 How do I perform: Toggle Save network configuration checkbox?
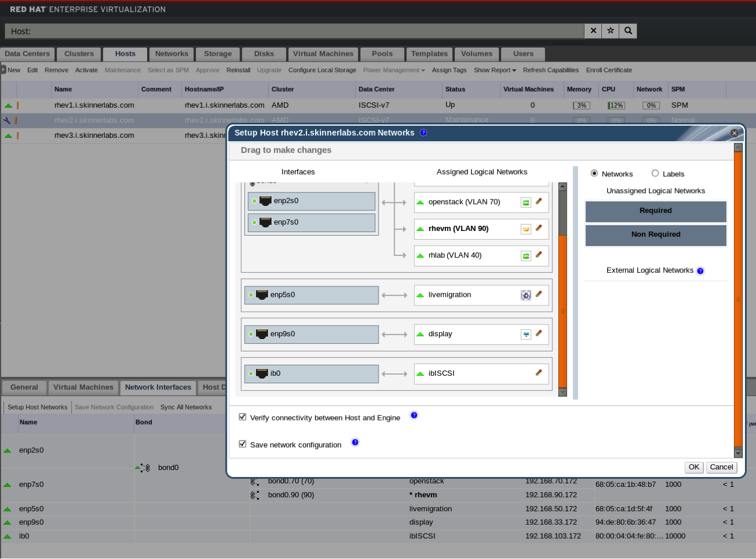tap(243, 444)
